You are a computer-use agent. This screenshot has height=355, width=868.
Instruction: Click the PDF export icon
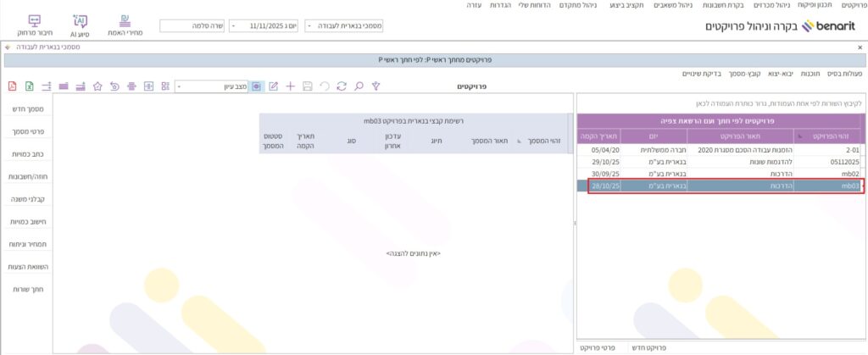pyautogui.click(x=13, y=86)
